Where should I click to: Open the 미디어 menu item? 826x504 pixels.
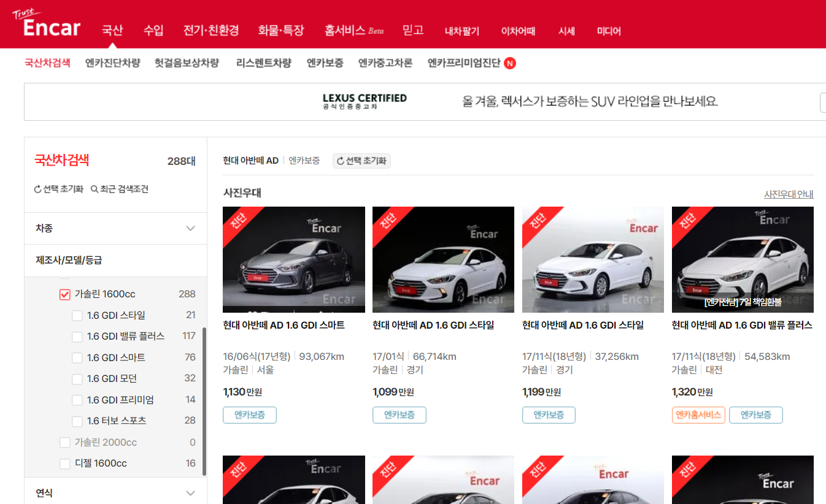click(x=609, y=31)
